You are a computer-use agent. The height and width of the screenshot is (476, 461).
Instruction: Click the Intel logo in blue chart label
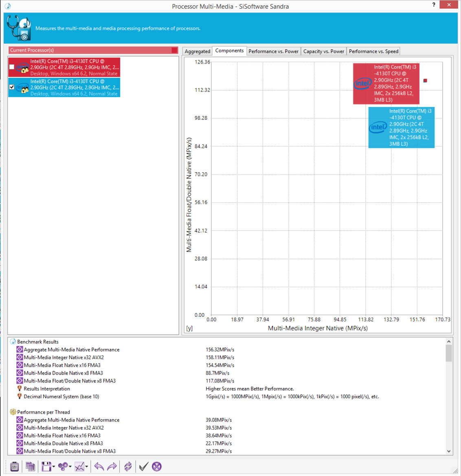[x=378, y=127]
